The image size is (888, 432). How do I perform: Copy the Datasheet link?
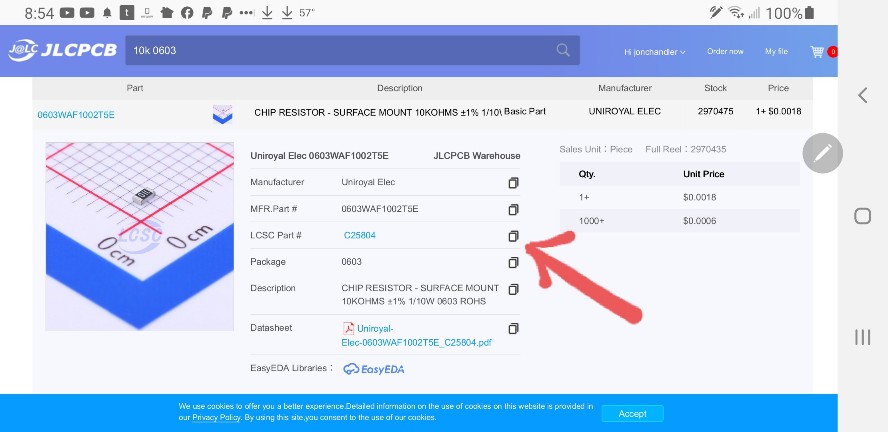point(513,328)
